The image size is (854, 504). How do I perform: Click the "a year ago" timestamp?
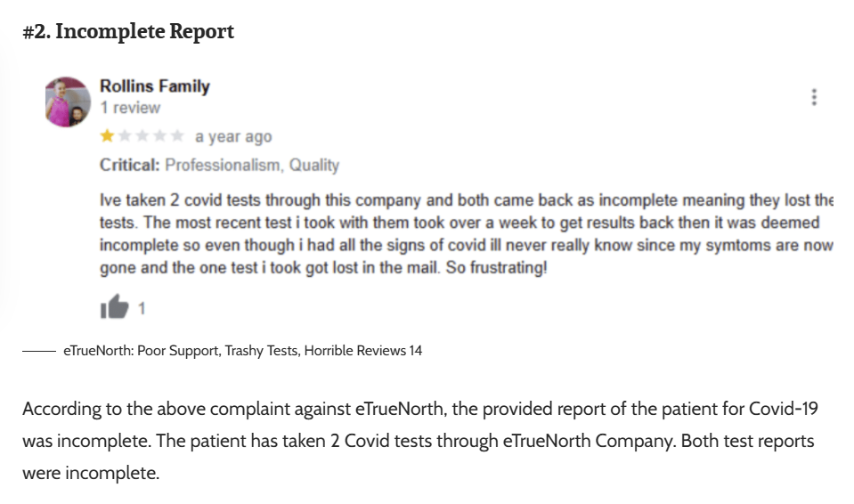233,137
